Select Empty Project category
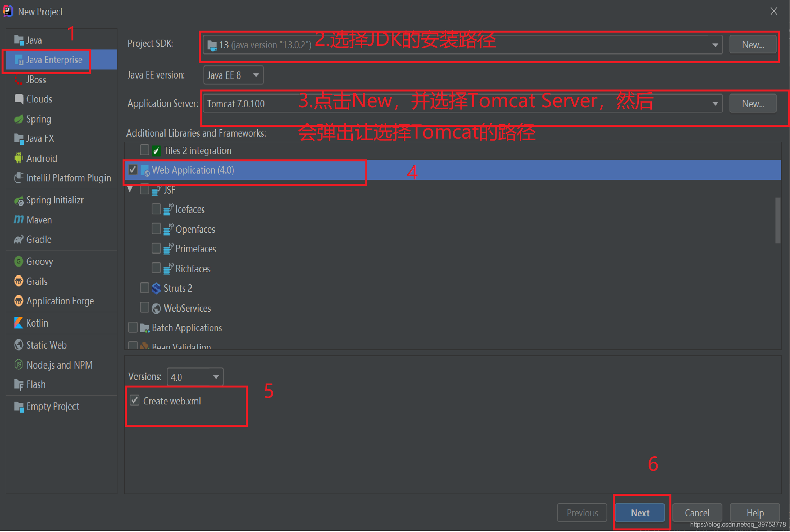Viewport: 790px width, 532px height. pyautogui.click(x=62, y=407)
